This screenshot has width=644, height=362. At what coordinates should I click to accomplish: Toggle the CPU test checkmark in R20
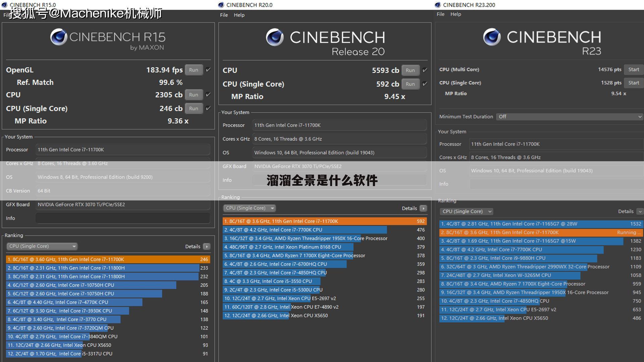point(425,70)
